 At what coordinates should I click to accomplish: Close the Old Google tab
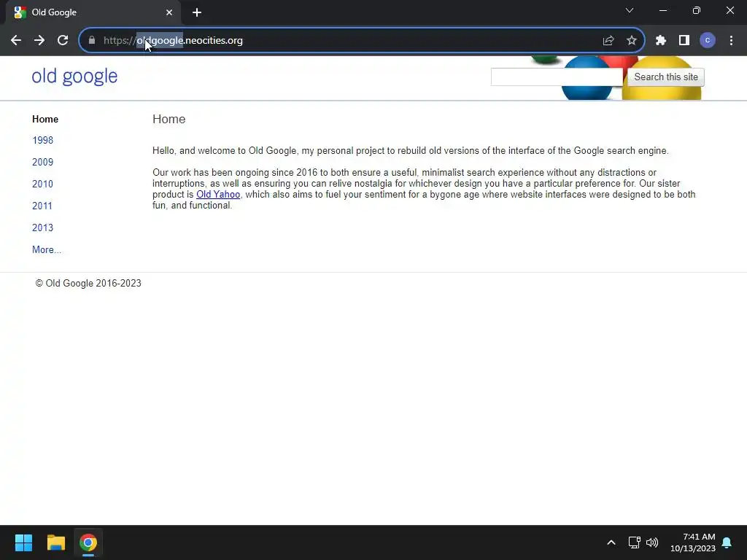169,12
